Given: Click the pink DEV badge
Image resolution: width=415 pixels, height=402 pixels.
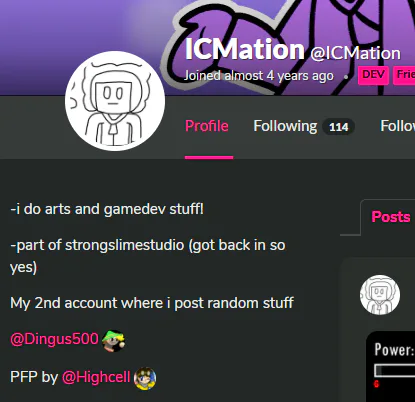Looking at the screenshot, I should [373, 75].
